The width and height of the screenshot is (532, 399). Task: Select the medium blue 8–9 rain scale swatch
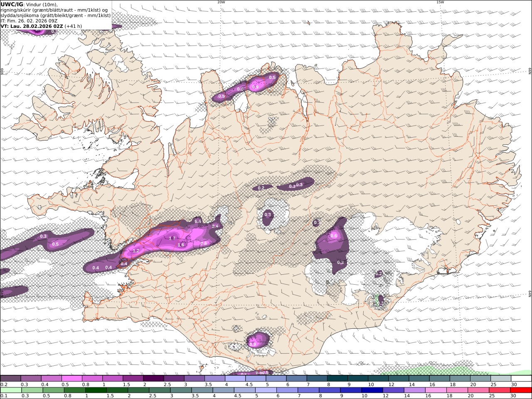(x=329, y=390)
